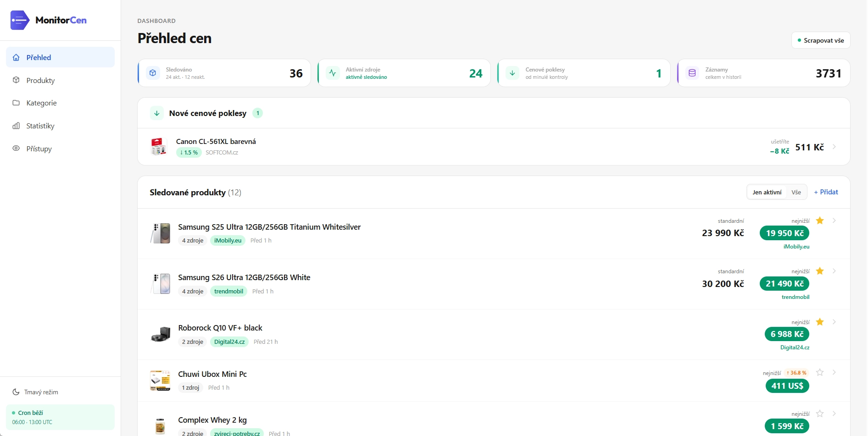
Task: Click the Tmavý režim moon icon
Action: pos(16,392)
